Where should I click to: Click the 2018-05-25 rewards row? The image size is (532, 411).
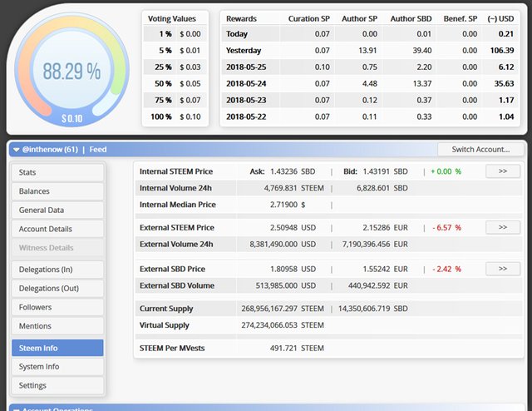pos(370,67)
